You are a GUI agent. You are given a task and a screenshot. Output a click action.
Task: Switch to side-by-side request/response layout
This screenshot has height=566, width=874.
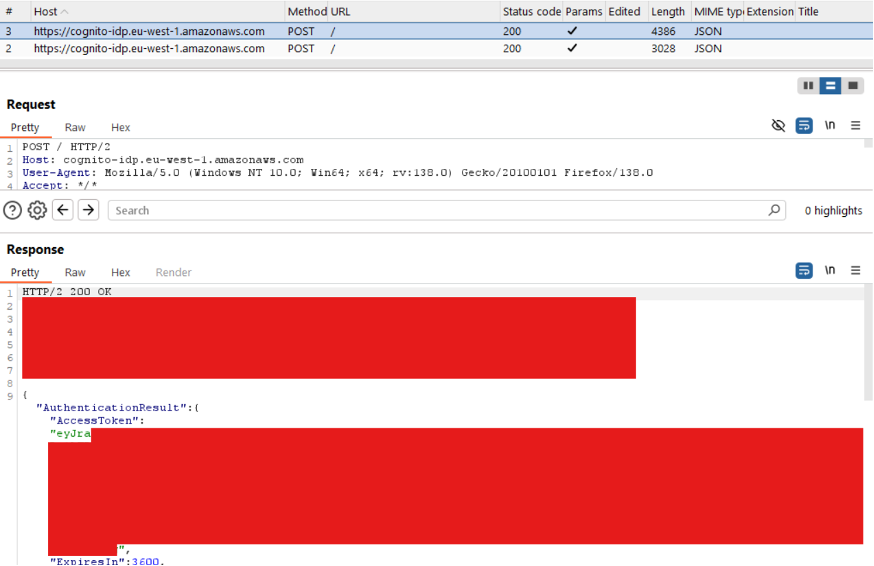click(x=808, y=86)
